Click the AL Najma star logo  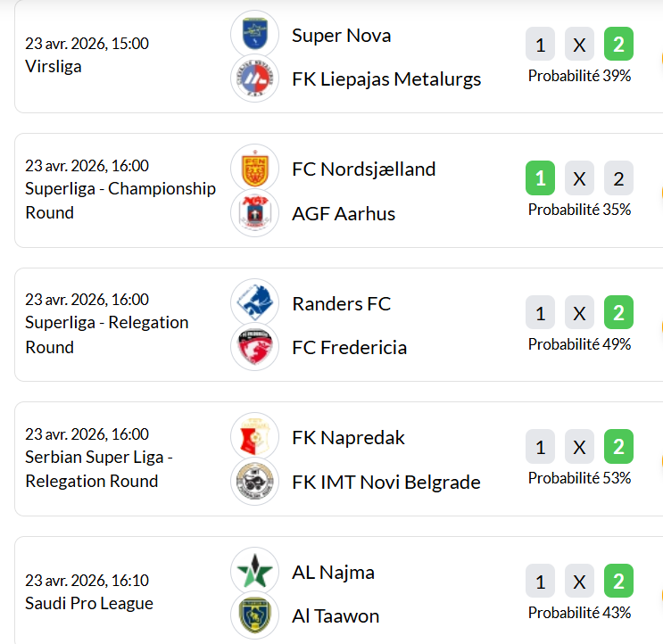[255, 571]
